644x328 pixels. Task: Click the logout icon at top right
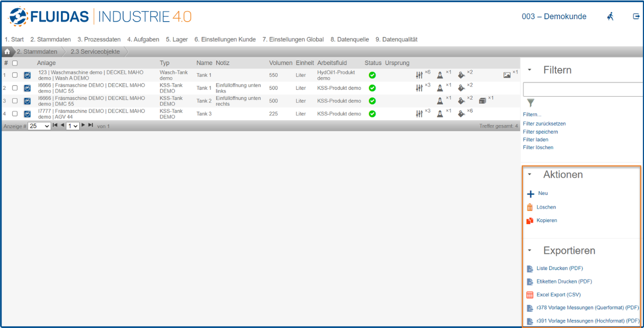point(636,17)
